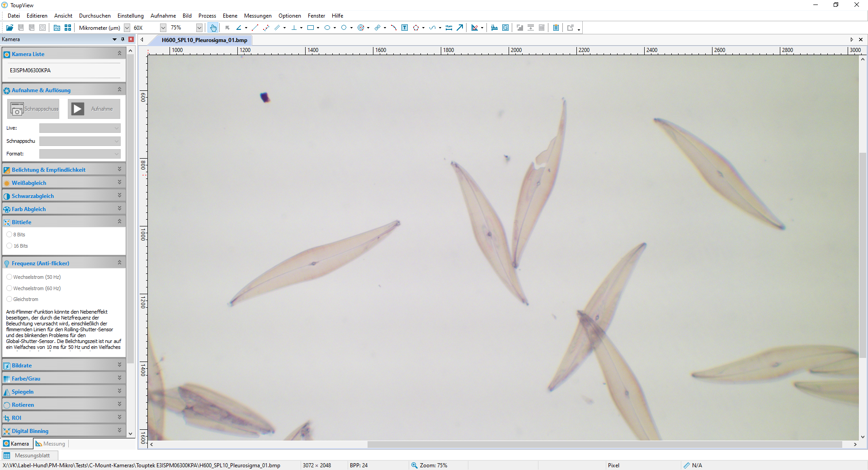The image size is (868, 470).
Task: Select the arrow annotation tool
Action: (x=460, y=28)
